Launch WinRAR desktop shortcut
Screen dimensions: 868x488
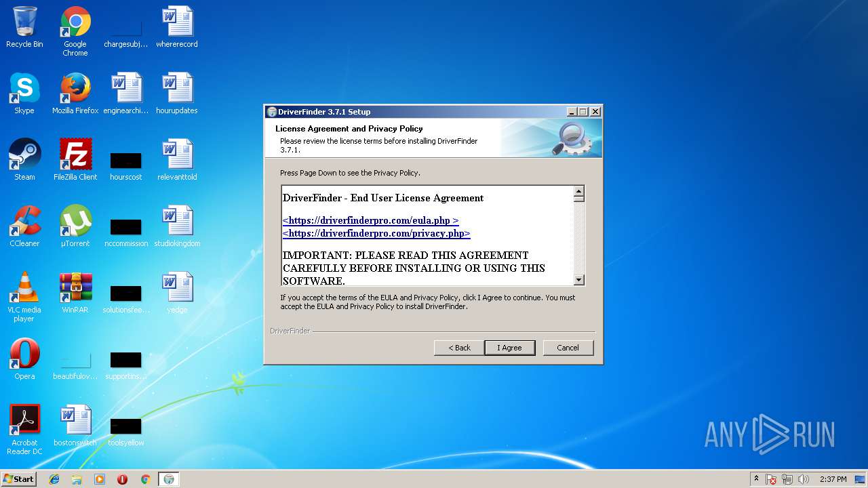pyautogui.click(x=75, y=293)
